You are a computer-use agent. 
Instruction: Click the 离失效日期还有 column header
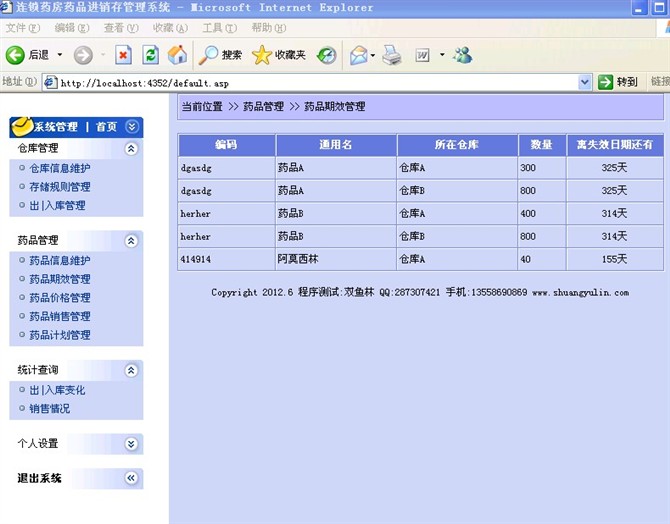[x=615, y=145]
